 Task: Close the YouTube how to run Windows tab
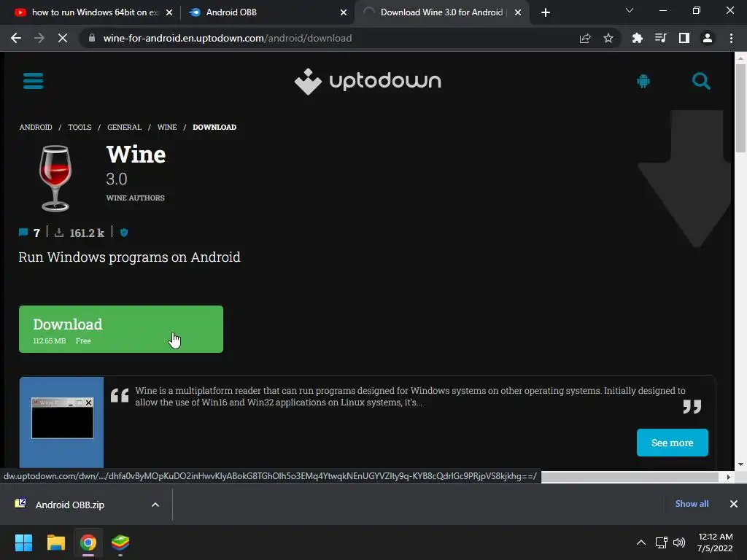pos(169,12)
